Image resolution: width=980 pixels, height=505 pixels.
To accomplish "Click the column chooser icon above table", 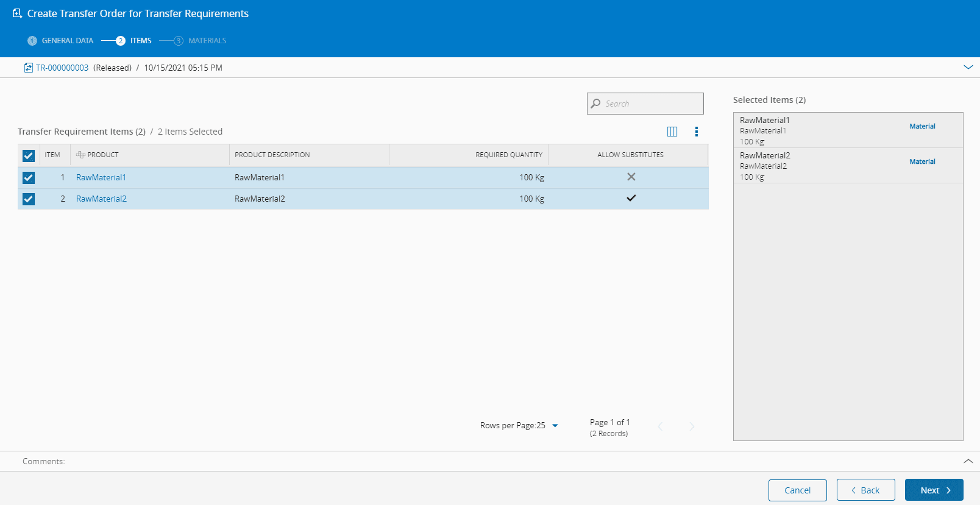I will tap(672, 132).
